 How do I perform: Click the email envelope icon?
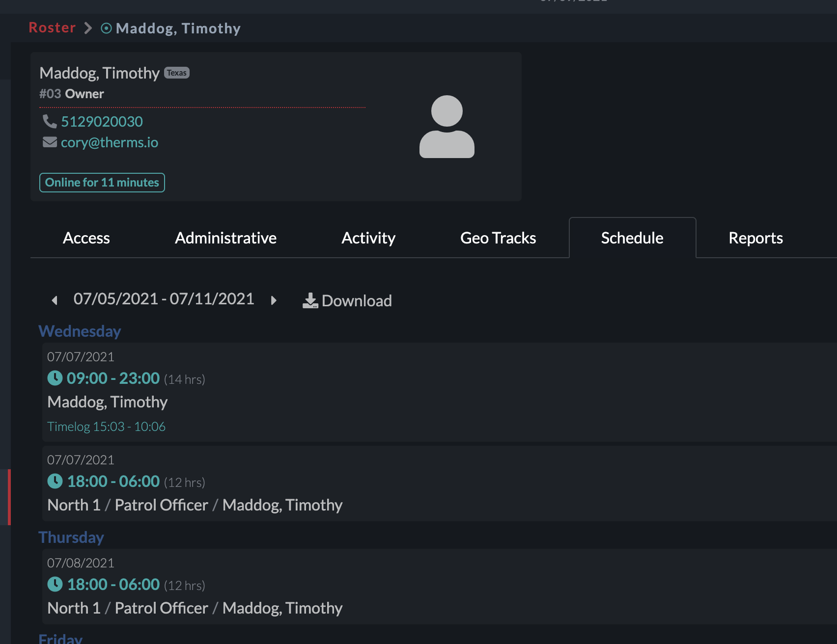pos(50,142)
